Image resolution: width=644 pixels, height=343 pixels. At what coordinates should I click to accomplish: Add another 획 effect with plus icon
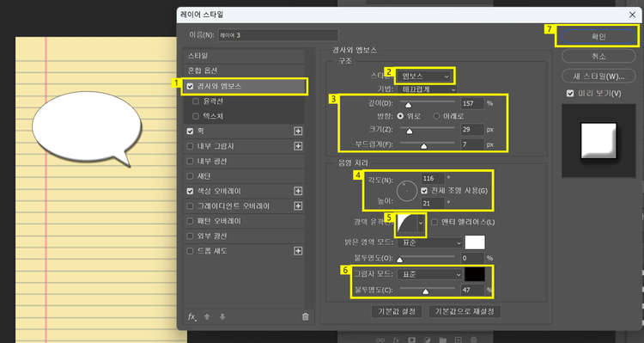[298, 132]
